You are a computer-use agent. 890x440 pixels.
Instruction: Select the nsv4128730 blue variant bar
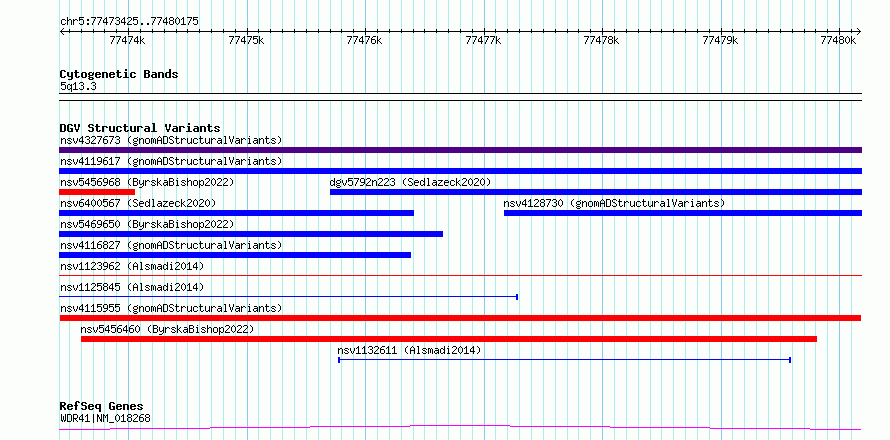point(683,213)
